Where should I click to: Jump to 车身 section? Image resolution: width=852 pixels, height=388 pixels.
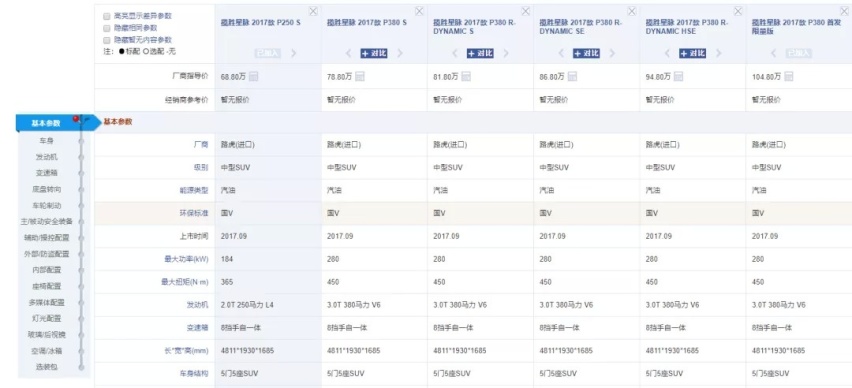(46, 141)
